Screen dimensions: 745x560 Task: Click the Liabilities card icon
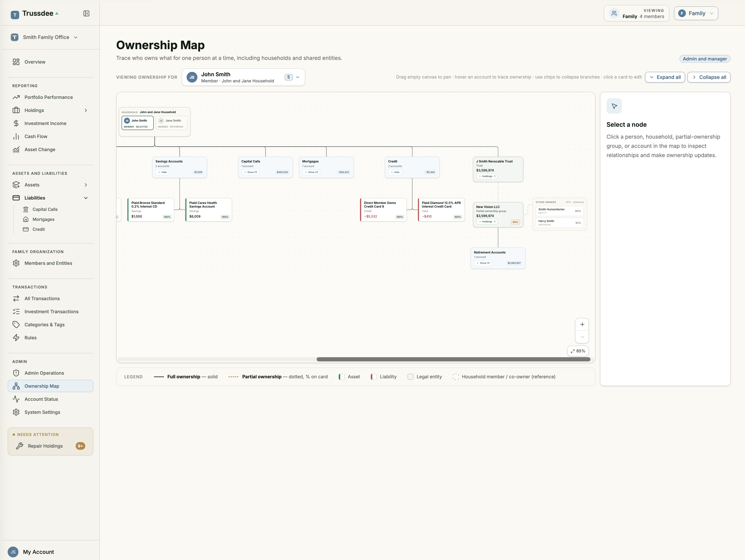[16, 198]
